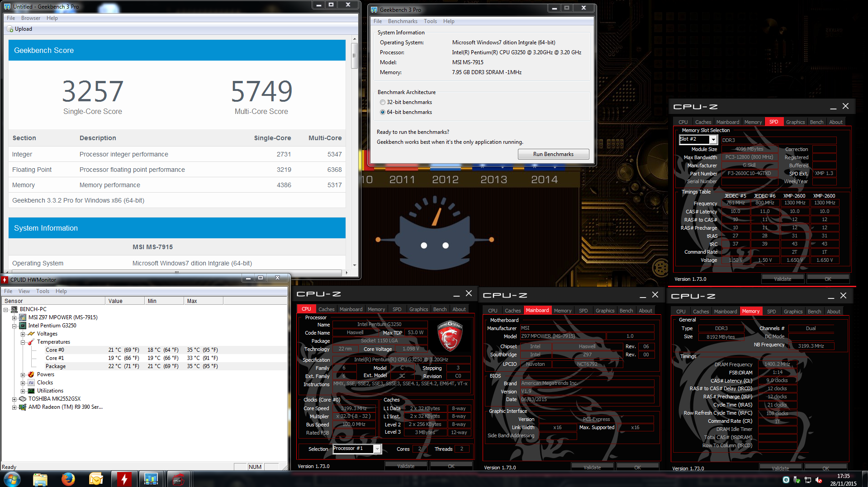Expand the AMD Radeon R9 390 node

14,407
